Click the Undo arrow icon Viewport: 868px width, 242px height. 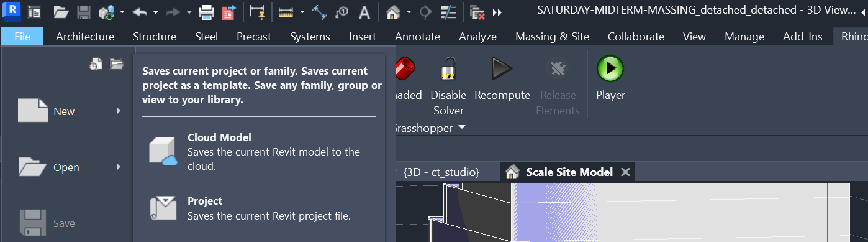coord(140,12)
